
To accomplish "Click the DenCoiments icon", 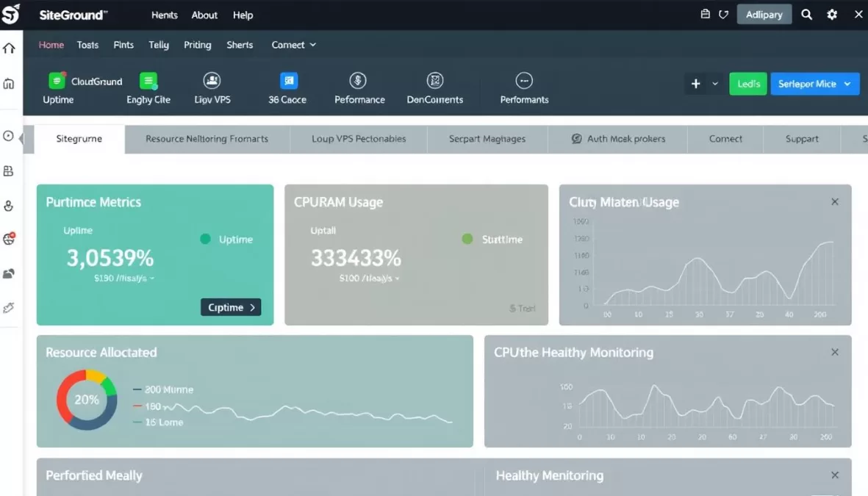I will (x=435, y=81).
